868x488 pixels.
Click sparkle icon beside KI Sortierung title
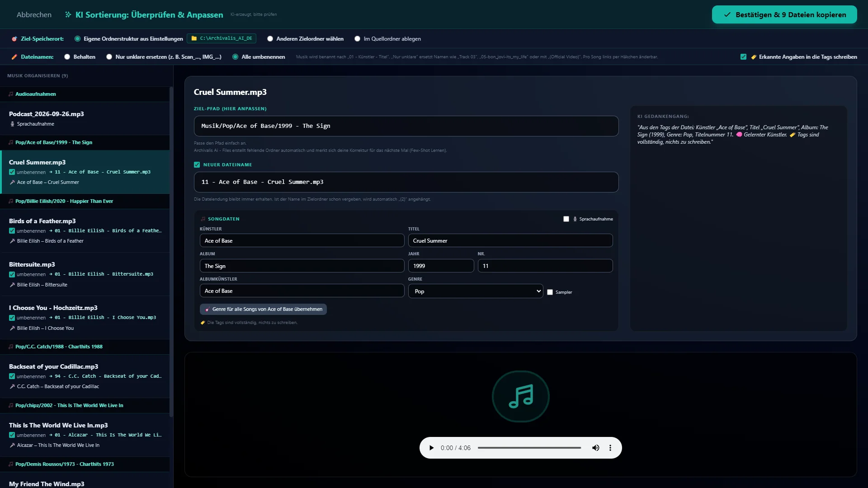68,14
